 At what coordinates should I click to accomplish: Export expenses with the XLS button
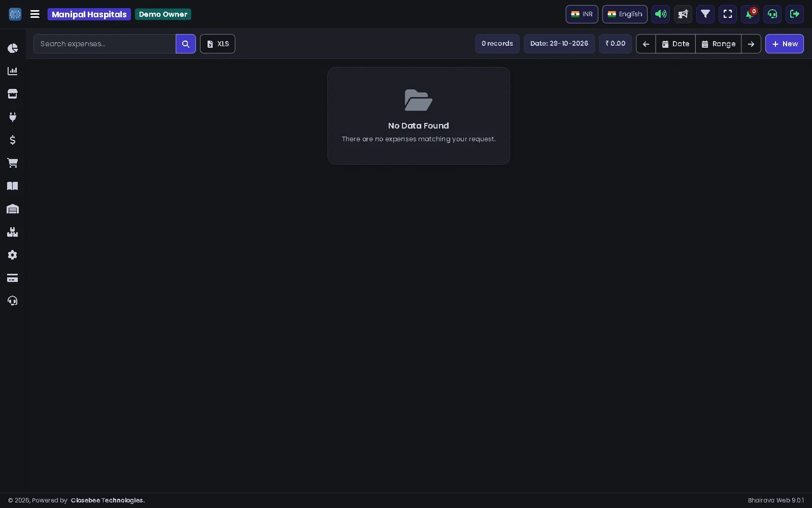(218, 44)
